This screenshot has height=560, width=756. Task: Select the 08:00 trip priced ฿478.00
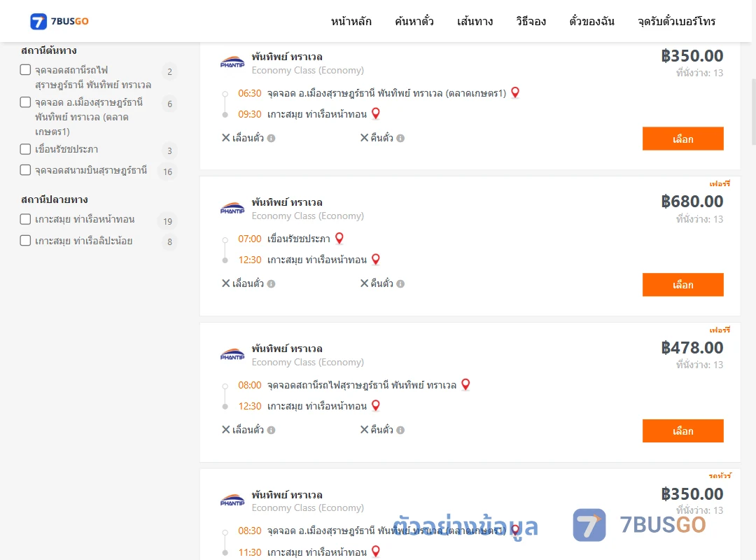point(682,430)
